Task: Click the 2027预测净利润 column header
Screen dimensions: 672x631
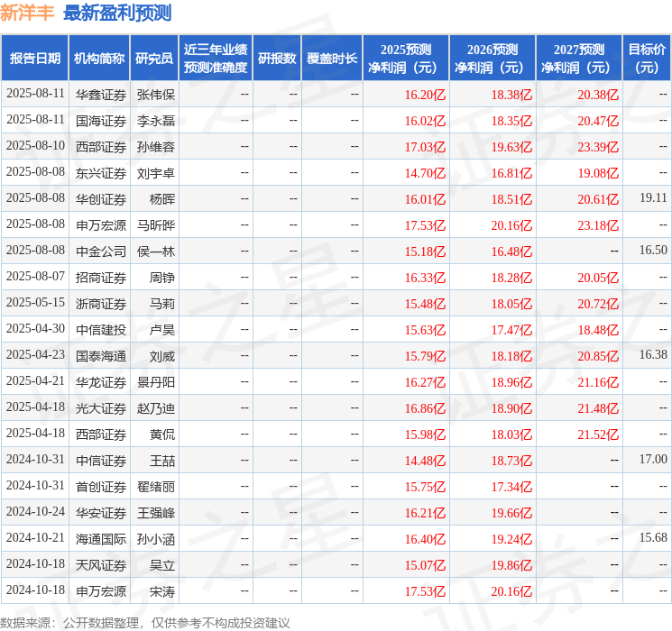Action: tap(579, 58)
